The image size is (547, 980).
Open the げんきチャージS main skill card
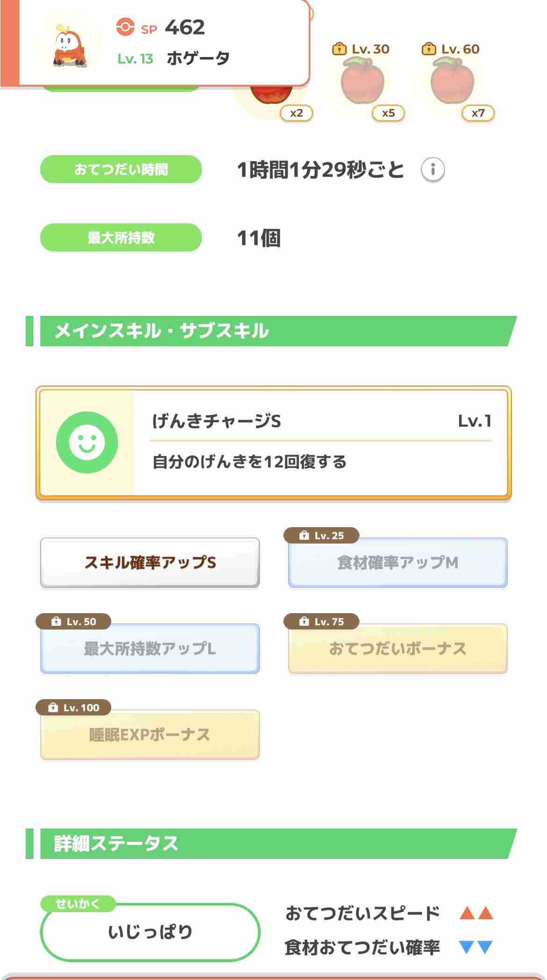click(x=273, y=443)
